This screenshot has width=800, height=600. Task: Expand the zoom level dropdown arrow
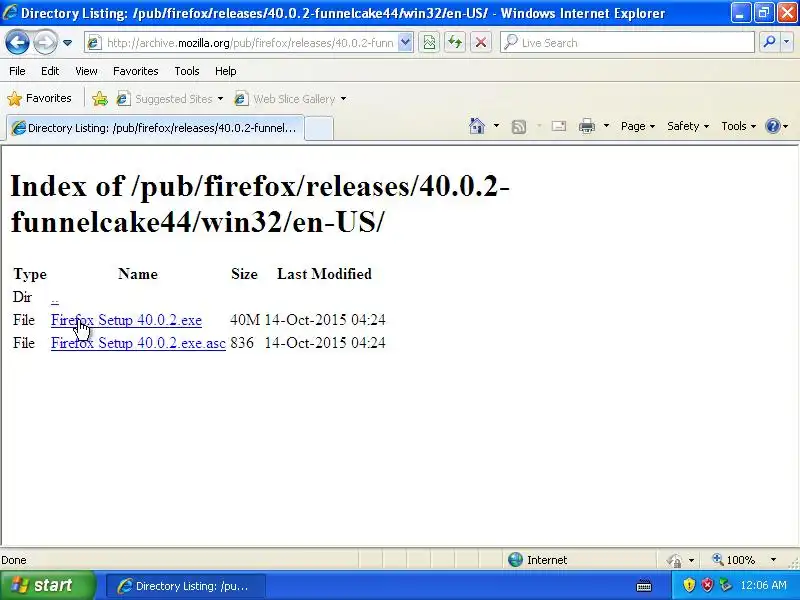pyautogui.click(x=773, y=560)
